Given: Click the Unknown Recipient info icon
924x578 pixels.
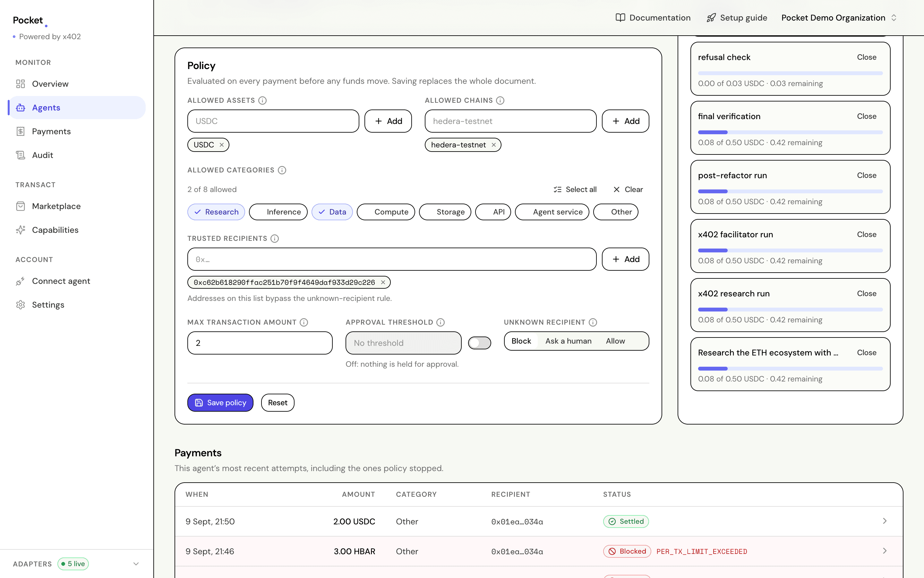Looking at the screenshot, I should pos(593,322).
